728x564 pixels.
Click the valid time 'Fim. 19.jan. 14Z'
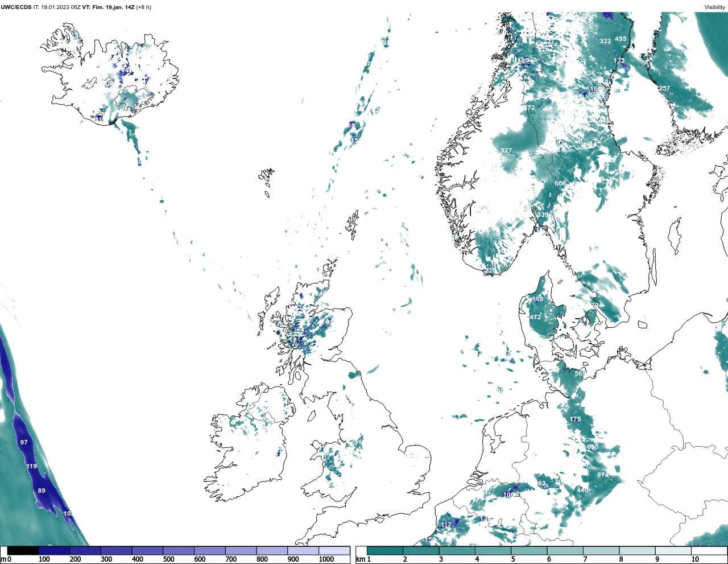tap(113, 7)
